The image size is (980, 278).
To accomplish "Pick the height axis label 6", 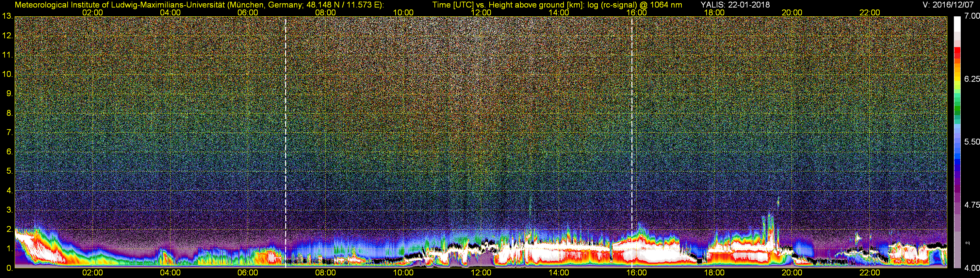I will point(9,152).
